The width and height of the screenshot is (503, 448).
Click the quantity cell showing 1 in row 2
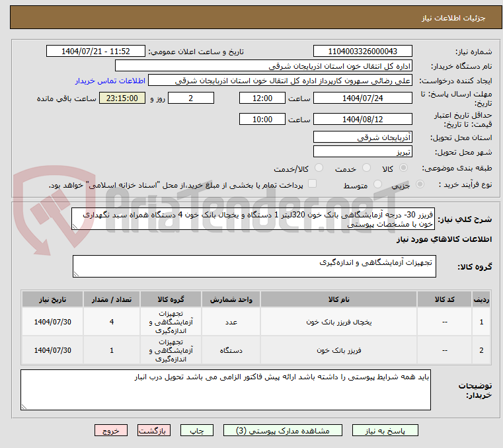[112, 350]
